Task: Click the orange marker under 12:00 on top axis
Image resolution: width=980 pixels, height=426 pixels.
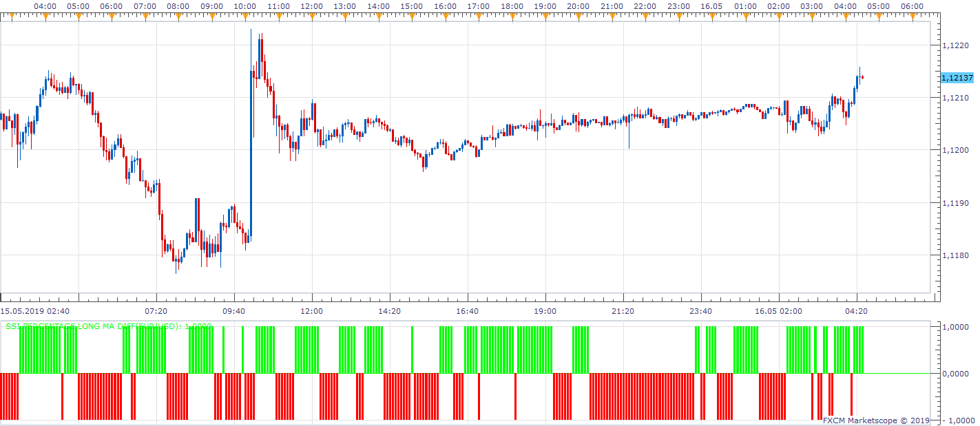Action: point(312,16)
